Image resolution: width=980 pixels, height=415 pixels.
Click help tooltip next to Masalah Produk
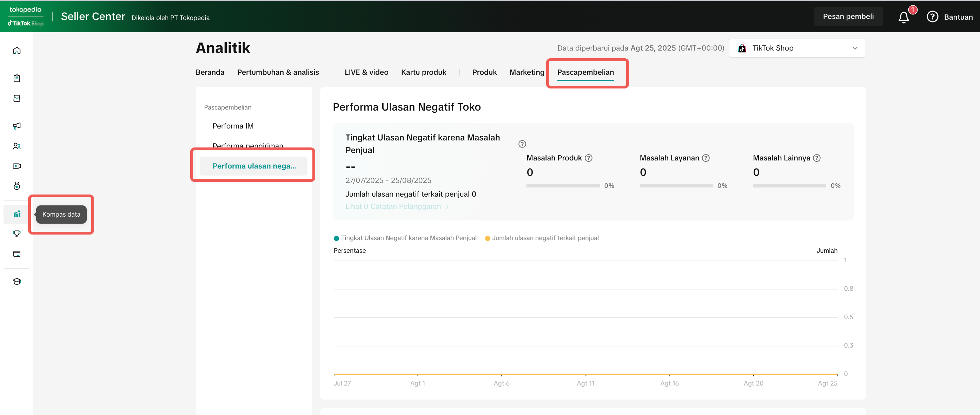(x=589, y=158)
